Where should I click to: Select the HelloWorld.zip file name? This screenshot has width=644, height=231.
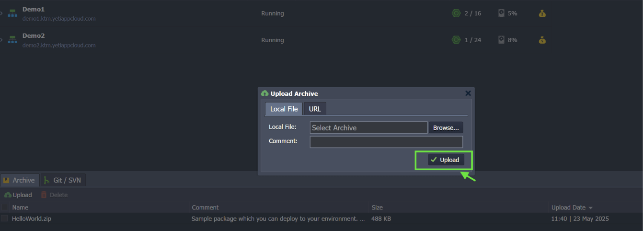click(31, 219)
